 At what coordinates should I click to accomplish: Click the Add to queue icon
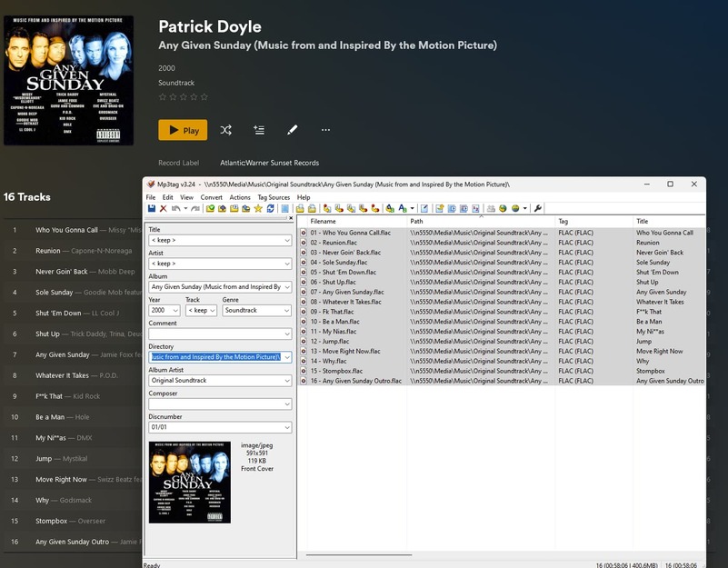pyautogui.click(x=259, y=130)
